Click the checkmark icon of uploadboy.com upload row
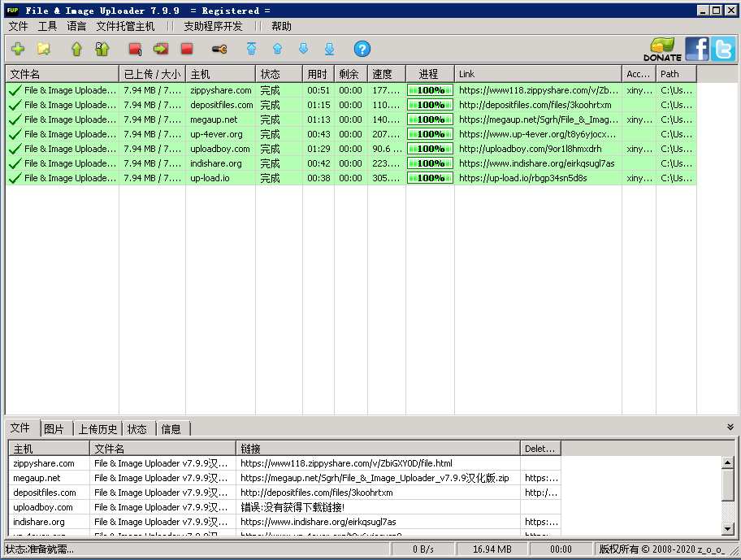 pos(15,149)
